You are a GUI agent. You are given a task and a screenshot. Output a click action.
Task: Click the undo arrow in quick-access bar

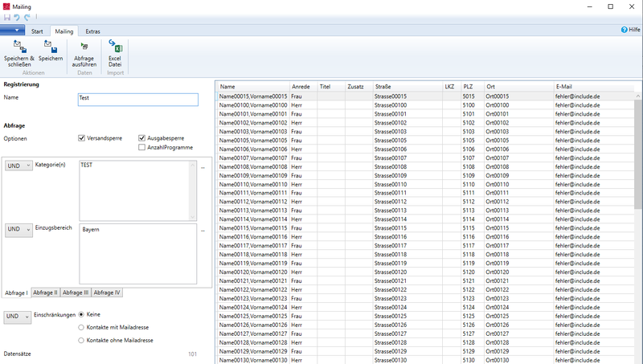(17, 17)
